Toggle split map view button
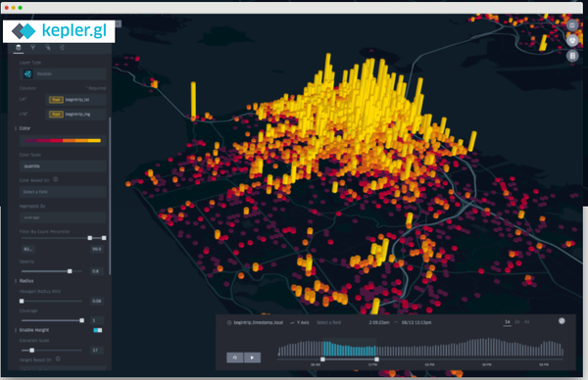Image resolution: width=588 pixels, height=380 pixels. [x=572, y=25]
